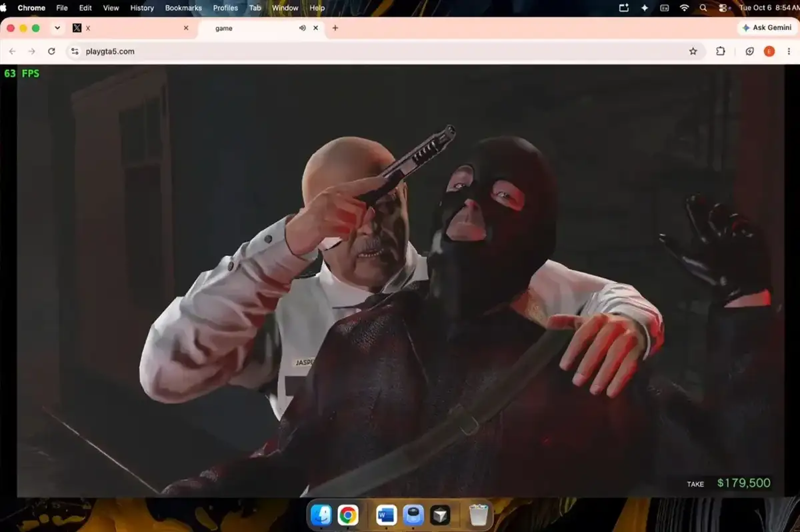Open the Edit menu
Image resolution: width=800 pixels, height=532 pixels.
[85, 8]
